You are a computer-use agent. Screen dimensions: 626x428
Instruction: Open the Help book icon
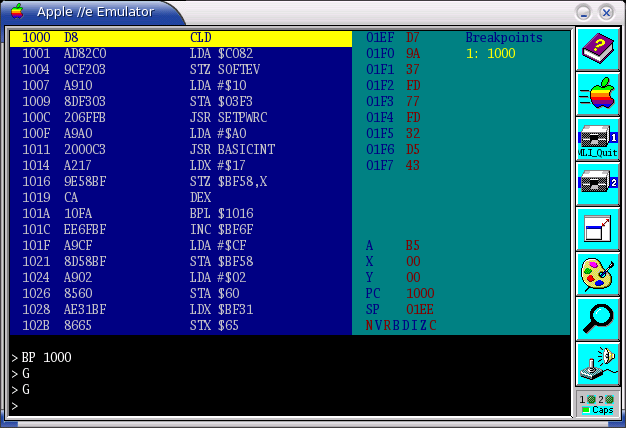click(598, 49)
